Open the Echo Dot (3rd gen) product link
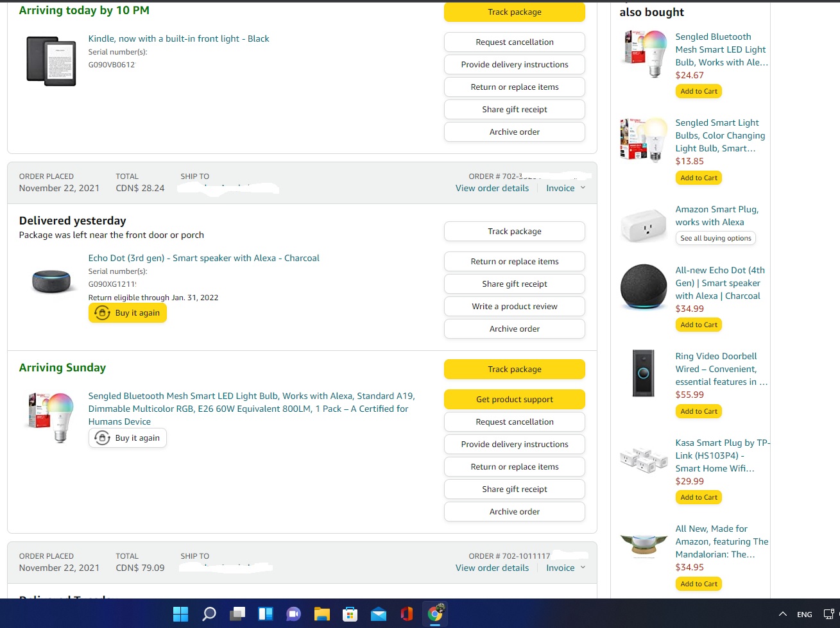This screenshot has height=628, width=840. tap(203, 258)
